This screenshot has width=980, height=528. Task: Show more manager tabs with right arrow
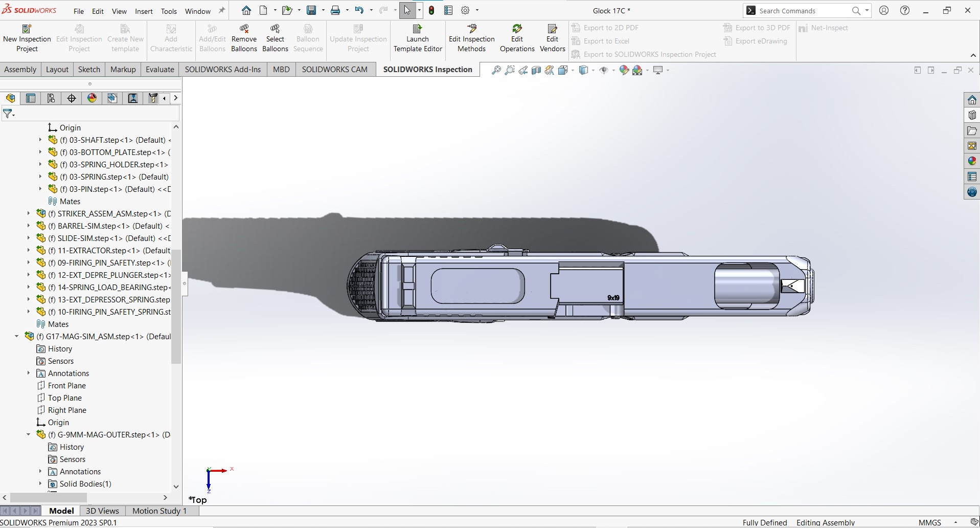coord(176,98)
